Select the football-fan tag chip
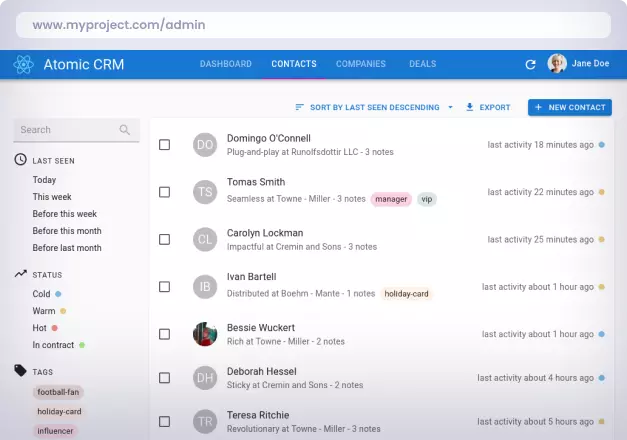This screenshot has width=627, height=440. click(x=60, y=393)
